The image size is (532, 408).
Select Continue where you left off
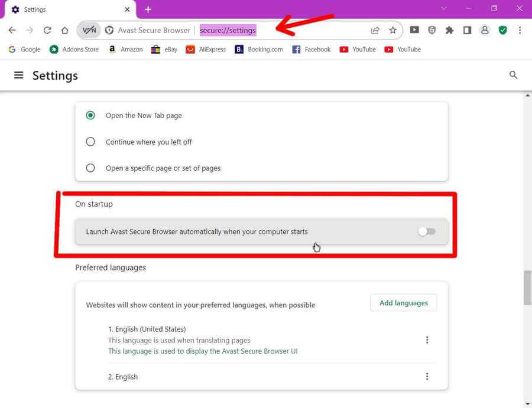(90, 142)
